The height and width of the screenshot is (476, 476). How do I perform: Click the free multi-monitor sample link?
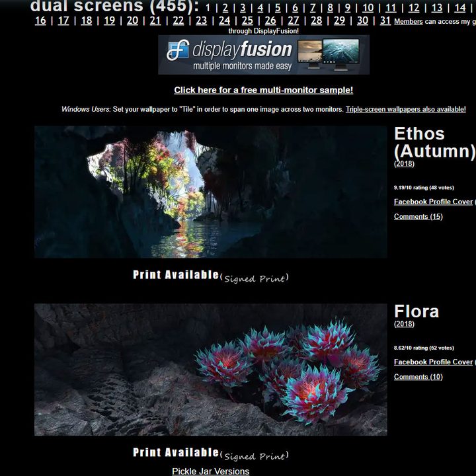click(264, 90)
